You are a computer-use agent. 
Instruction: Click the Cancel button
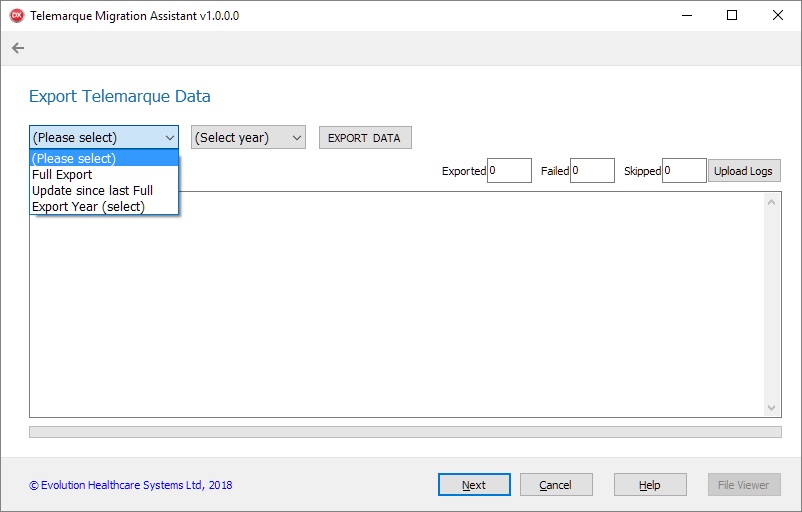point(556,485)
